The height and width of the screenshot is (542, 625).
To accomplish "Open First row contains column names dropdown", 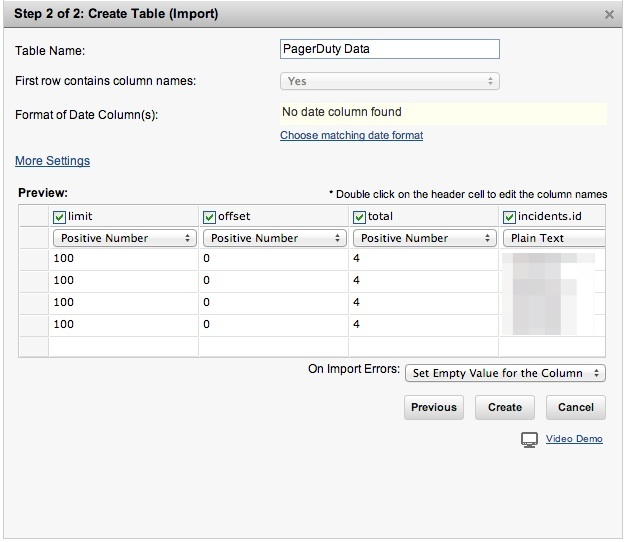I will point(389,81).
